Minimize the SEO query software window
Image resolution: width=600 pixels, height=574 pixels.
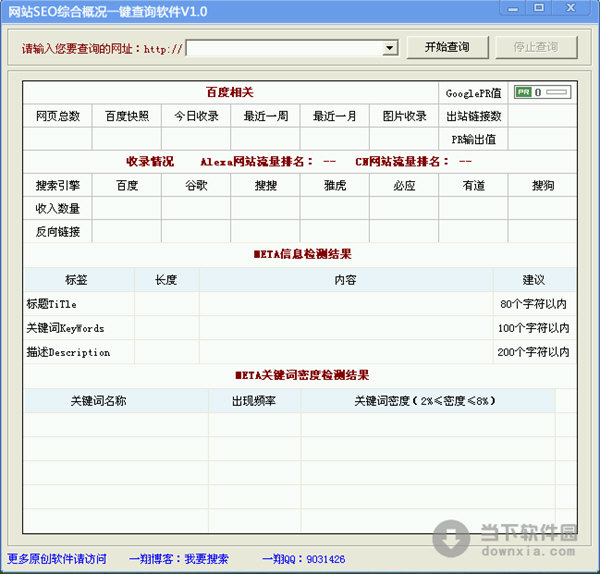pos(512,9)
